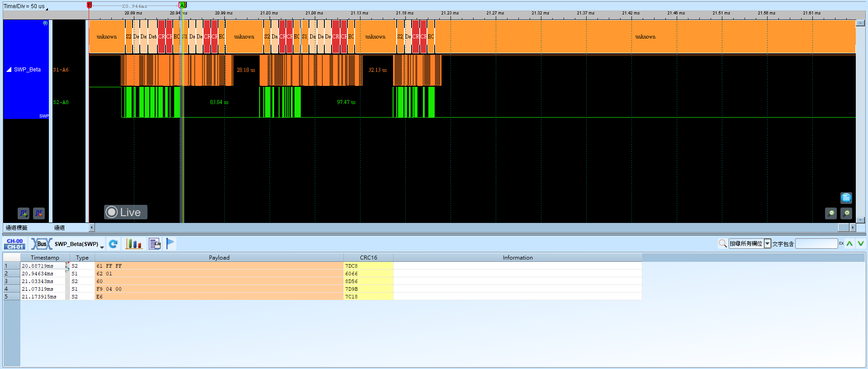This screenshot has height=369, width=868.
Task: Click the CH-00 CH-01 channel icon
Action: [15, 244]
